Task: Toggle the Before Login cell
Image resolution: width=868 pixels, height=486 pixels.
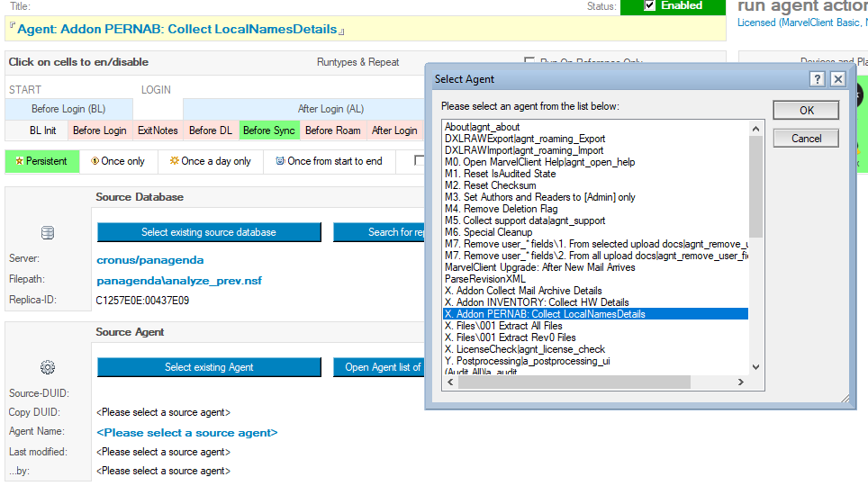Action: tap(100, 130)
